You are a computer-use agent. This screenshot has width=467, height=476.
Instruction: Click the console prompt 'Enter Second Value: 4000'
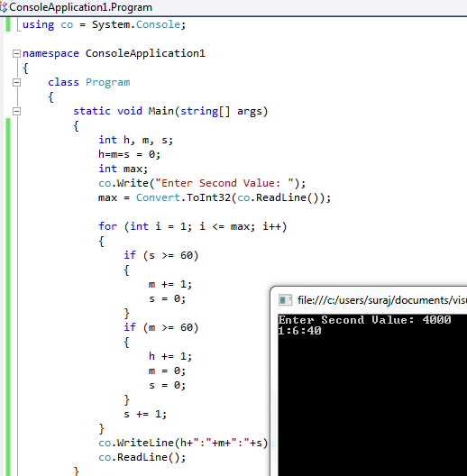click(364, 320)
